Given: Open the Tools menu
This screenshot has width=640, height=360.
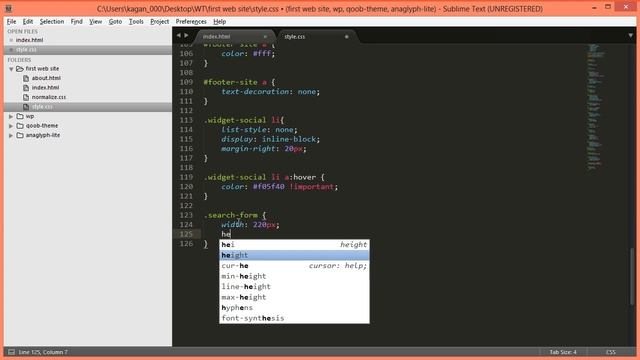Looking at the screenshot, I should pos(136,22).
